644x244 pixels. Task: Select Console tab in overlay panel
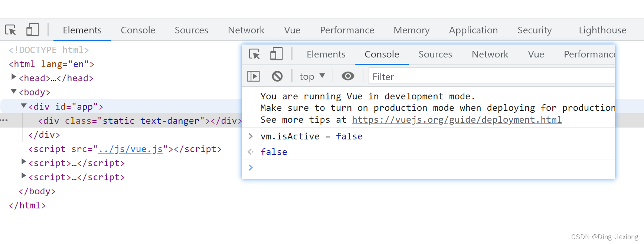(x=382, y=54)
